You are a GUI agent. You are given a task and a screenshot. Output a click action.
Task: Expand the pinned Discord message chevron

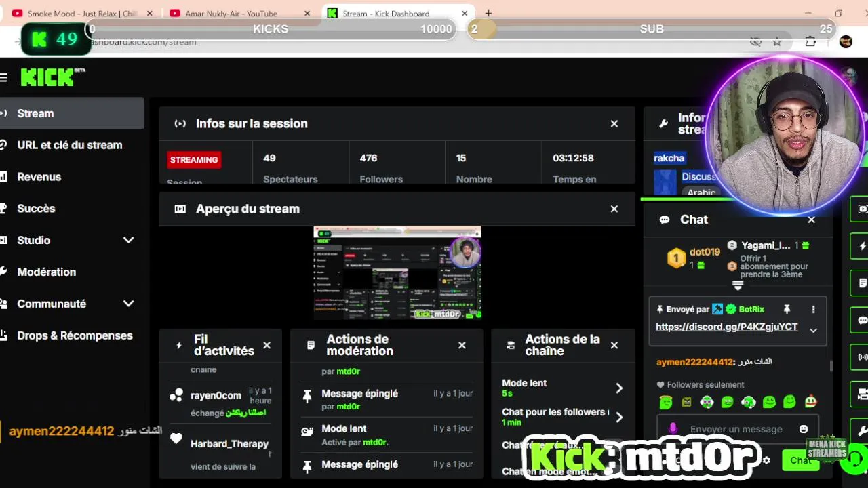[x=813, y=331]
